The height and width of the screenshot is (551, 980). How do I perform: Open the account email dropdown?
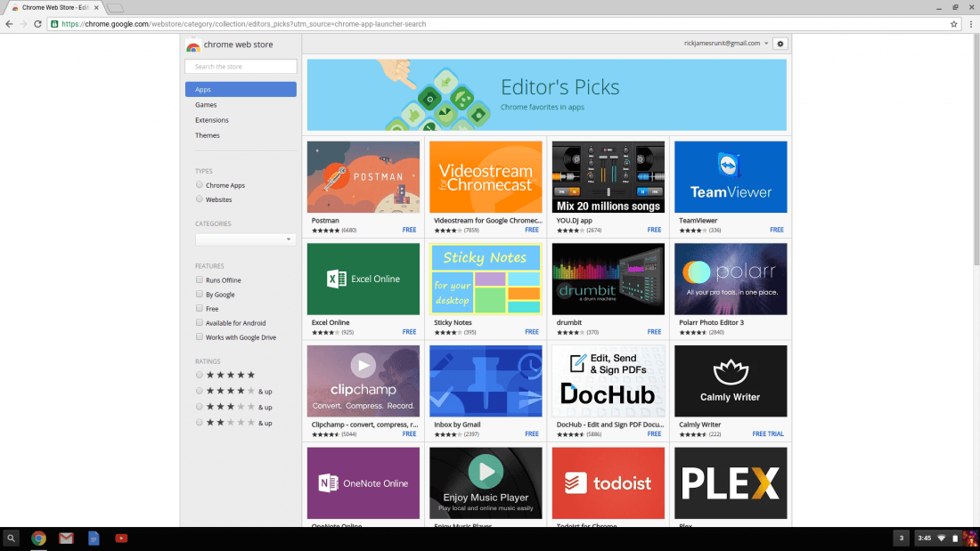(725, 44)
